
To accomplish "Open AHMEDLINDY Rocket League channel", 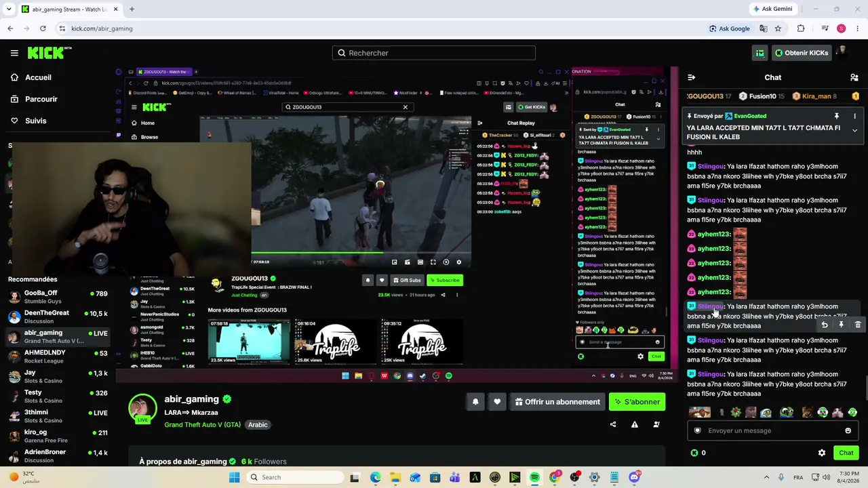I will [58, 356].
